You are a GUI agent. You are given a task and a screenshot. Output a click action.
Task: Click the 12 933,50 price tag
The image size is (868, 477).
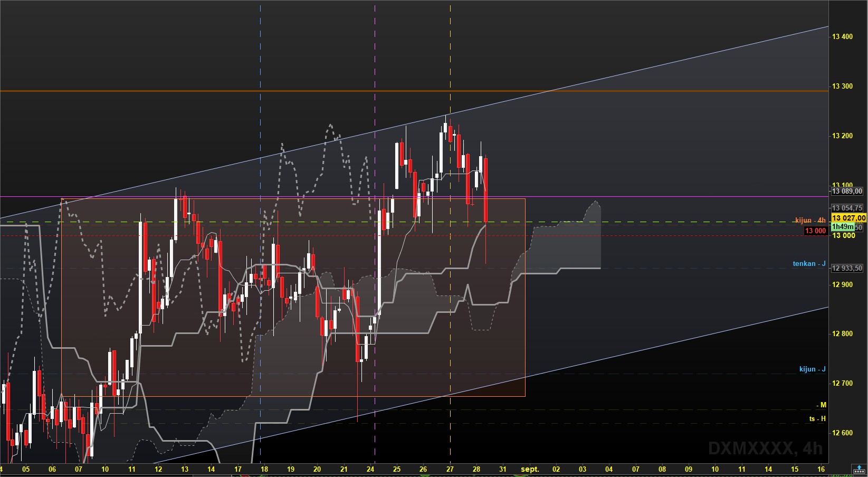click(847, 268)
